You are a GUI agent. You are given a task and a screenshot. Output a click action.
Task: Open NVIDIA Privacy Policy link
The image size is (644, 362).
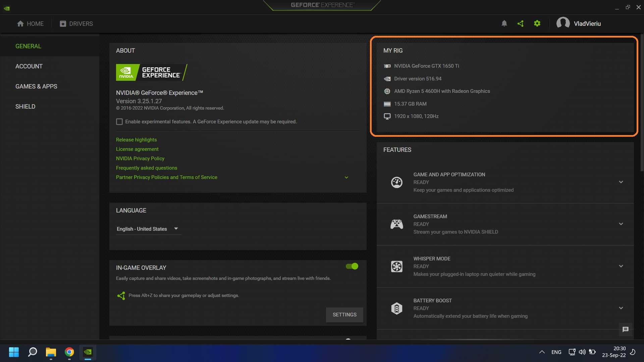tap(140, 159)
